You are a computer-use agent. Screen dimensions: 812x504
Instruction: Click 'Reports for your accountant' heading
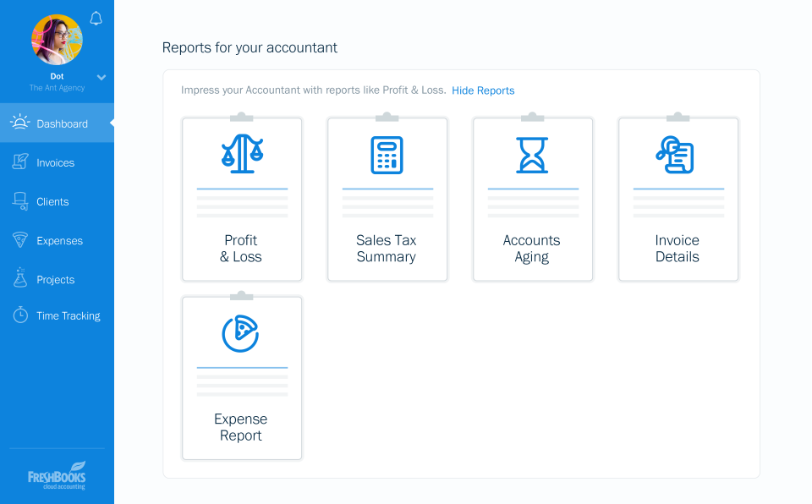(250, 47)
